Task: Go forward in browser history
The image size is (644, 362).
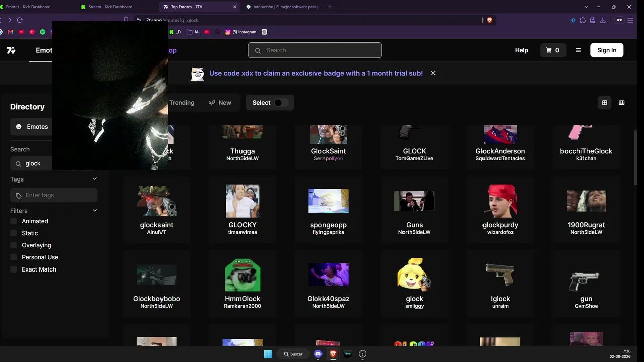Action: [x=9, y=20]
